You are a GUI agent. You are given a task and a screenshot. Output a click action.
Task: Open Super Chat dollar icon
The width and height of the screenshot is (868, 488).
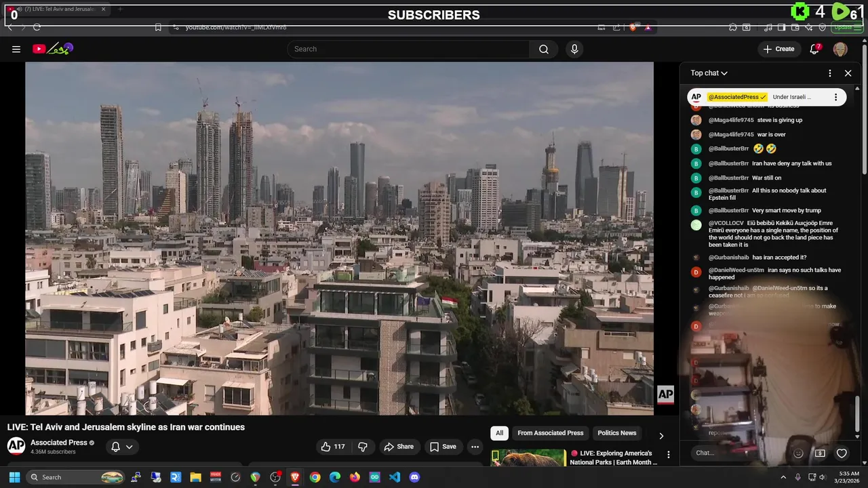(x=820, y=453)
